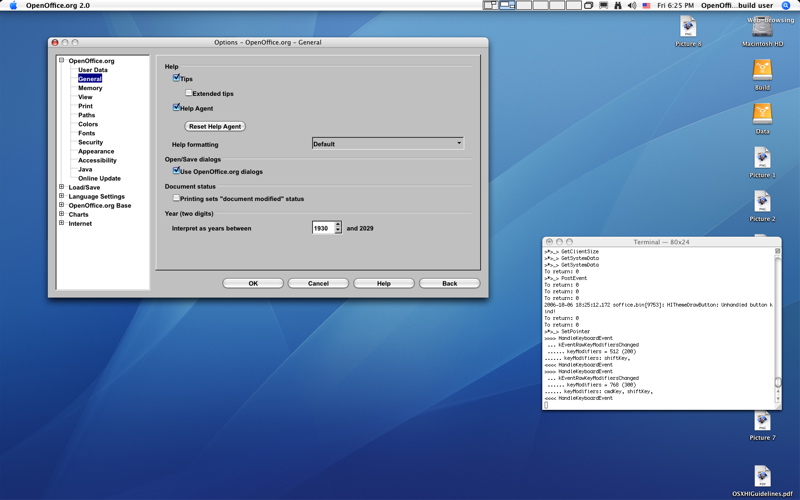This screenshot has height=500, width=800.
Task: Increase the year value with stepper up arrow
Action: (338, 224)
